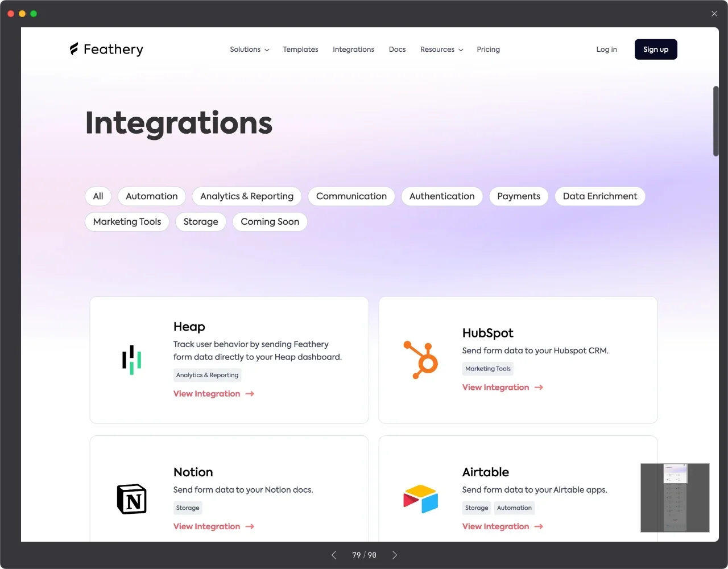The width and height of the screenshot is (728, 569).
Task: Open the Templates nav item
Action: click(x=300, y=50)
